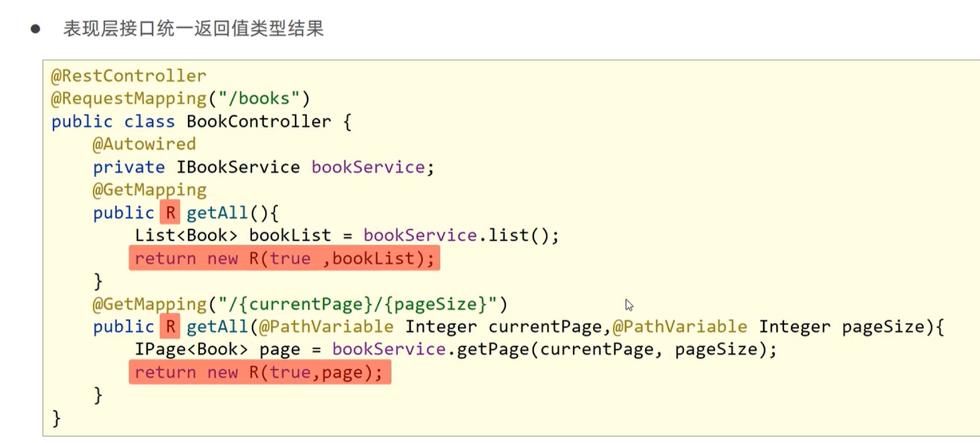
Task: Click the heading "表现层接口统一返回值类型结果"
Action: click(x=193, y=29)
